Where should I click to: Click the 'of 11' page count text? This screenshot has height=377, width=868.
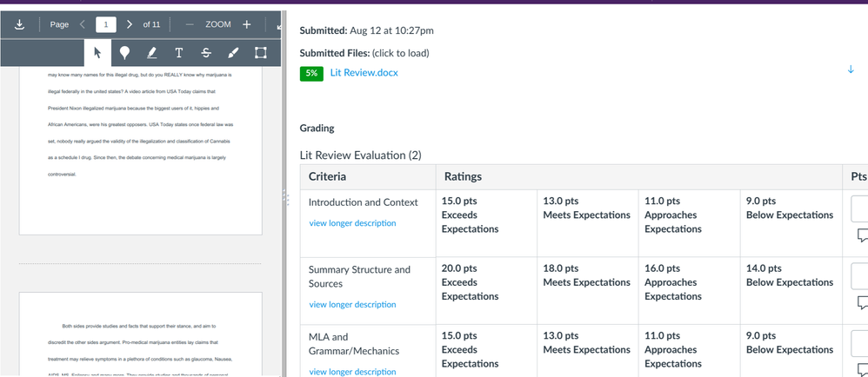point(151,24)
